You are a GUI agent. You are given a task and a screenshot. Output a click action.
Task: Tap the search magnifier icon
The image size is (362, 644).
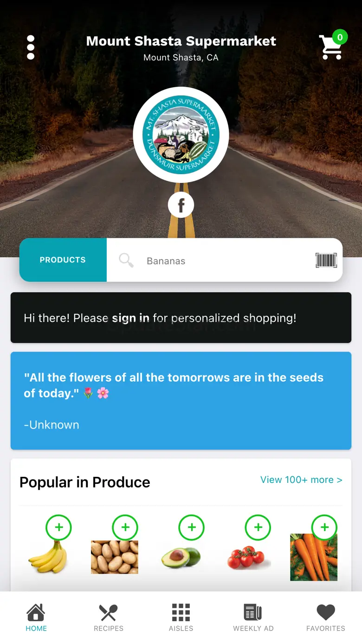pyautogui.click(x=126, y=260)
